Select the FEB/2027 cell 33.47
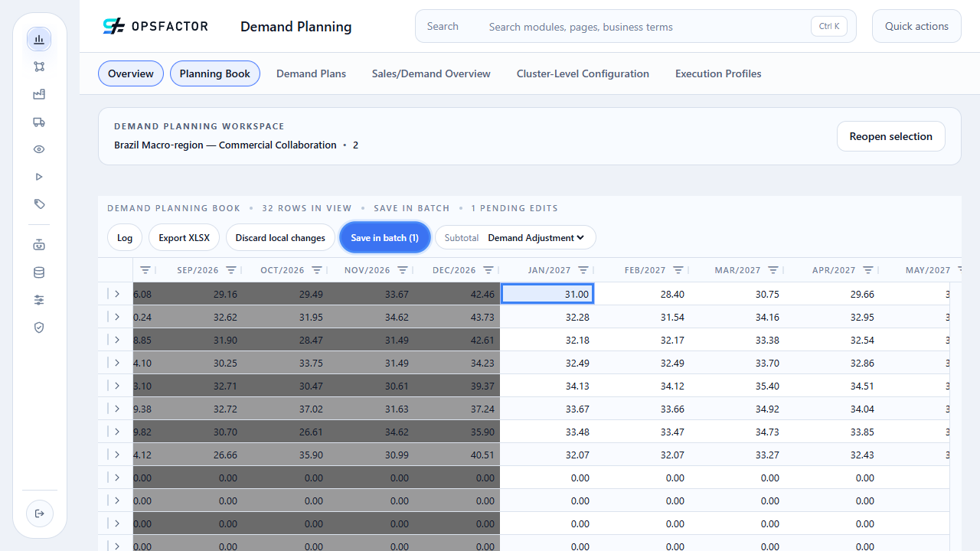 tap(642, 432)
